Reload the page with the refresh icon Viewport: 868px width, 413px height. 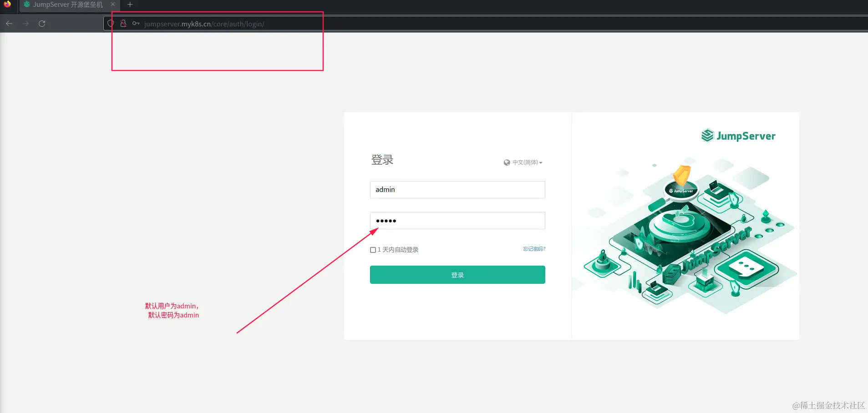click(42, 24)
